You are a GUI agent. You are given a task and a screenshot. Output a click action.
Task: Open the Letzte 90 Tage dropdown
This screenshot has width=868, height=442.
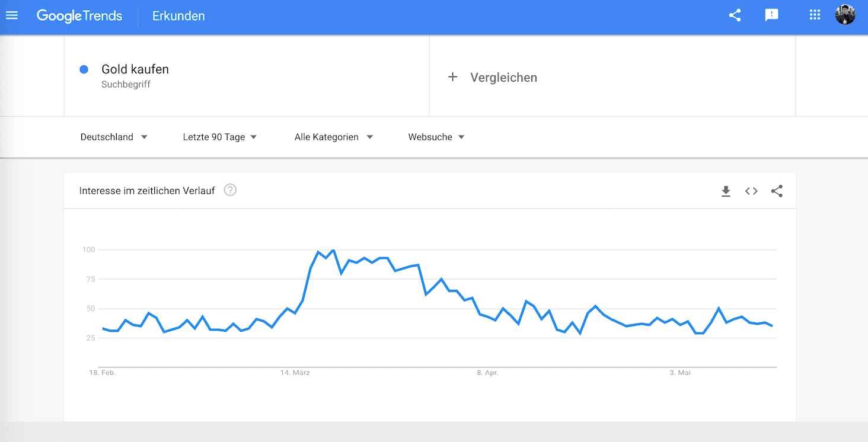point(220,137)
